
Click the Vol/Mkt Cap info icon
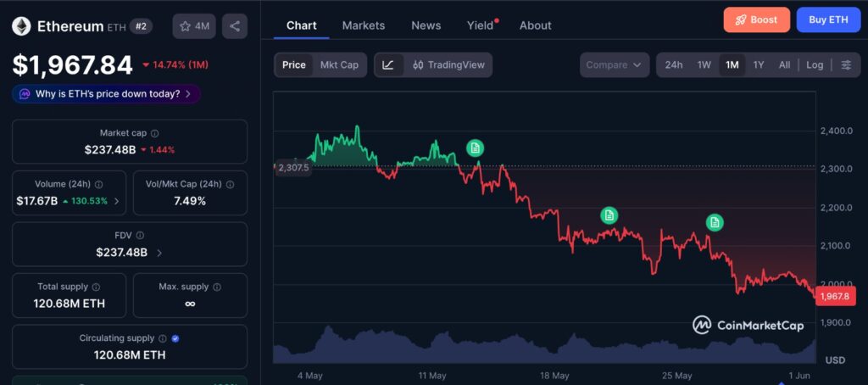point(230,185)
